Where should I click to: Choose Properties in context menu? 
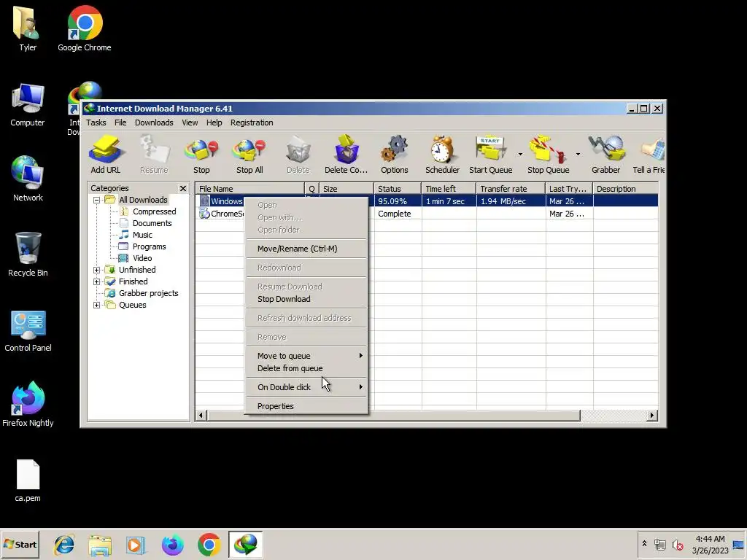click(307, 406)
